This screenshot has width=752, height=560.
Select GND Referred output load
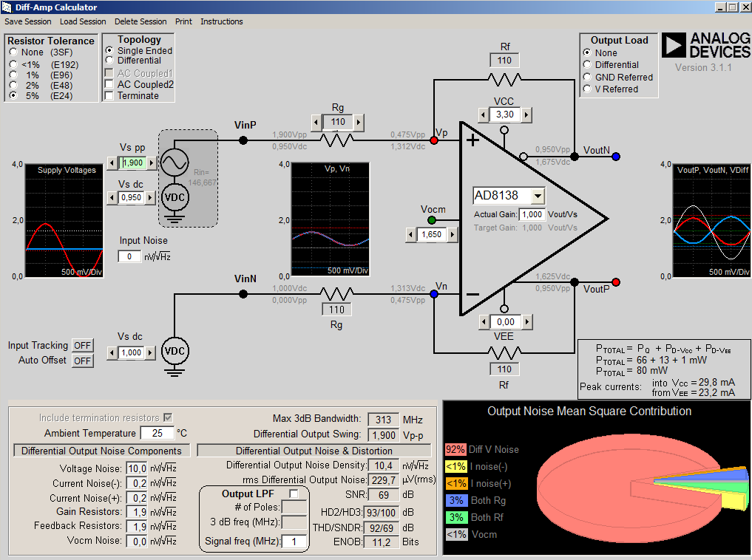tap(587, 77)
